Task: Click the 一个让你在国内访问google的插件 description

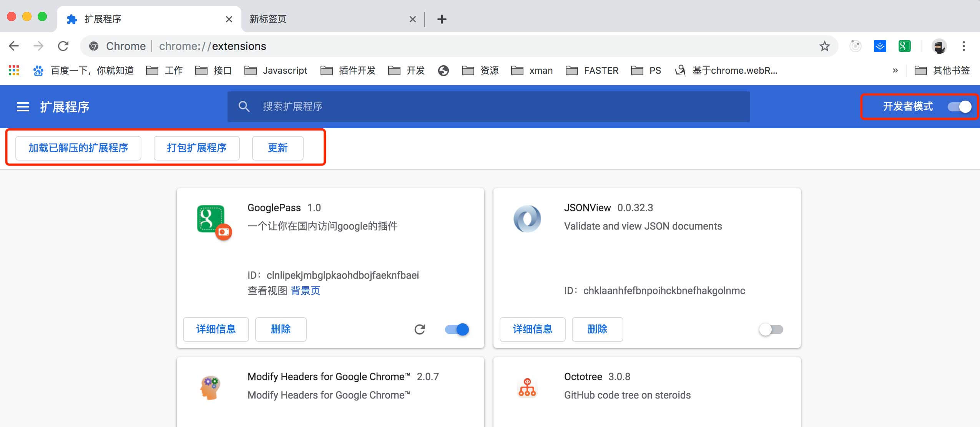Action: 322,226
